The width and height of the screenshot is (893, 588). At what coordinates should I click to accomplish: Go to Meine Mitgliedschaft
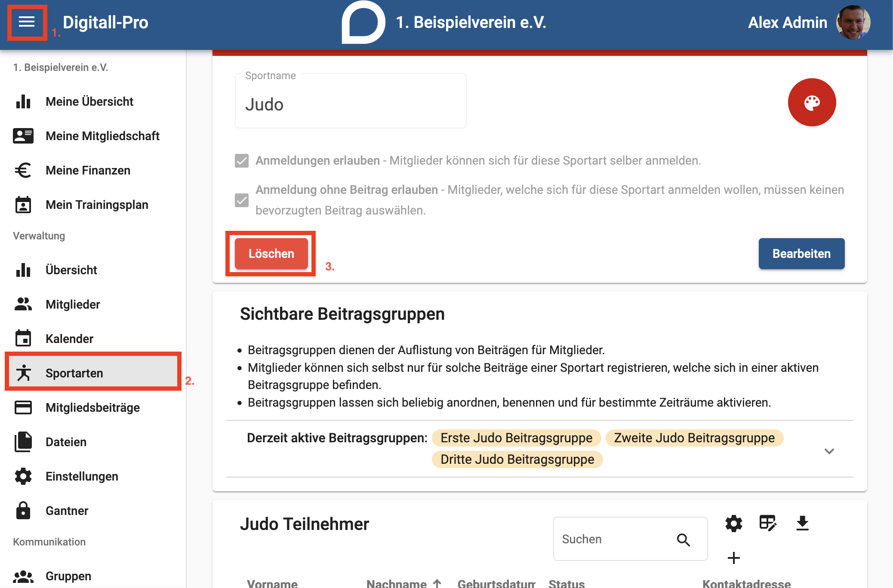pyautogui.click(x=93, y=136)
